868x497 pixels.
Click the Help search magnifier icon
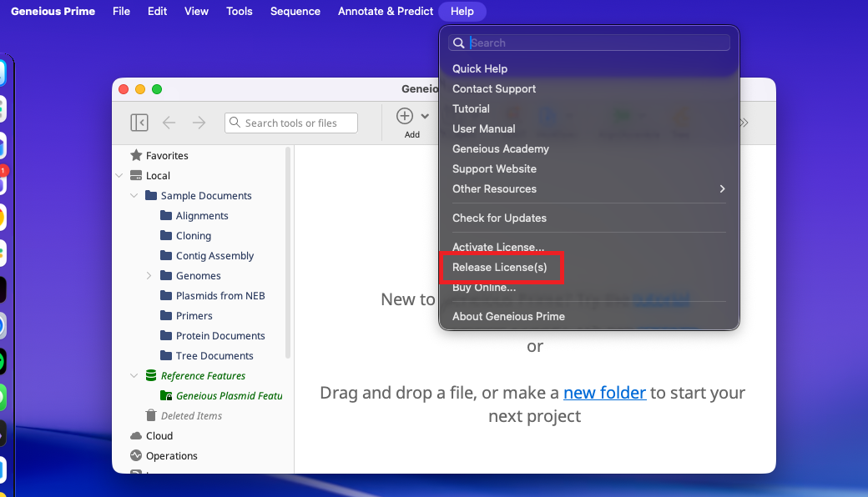[458, 43]
